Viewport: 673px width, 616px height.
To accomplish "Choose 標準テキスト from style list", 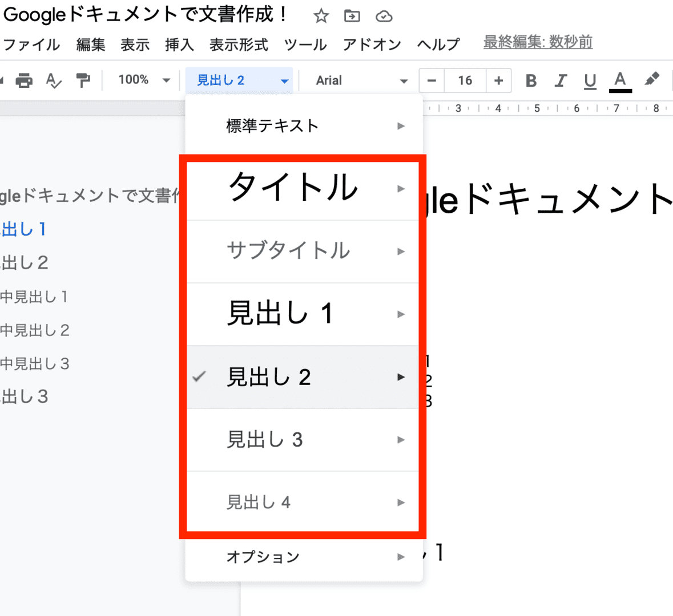I will (272, 125).
